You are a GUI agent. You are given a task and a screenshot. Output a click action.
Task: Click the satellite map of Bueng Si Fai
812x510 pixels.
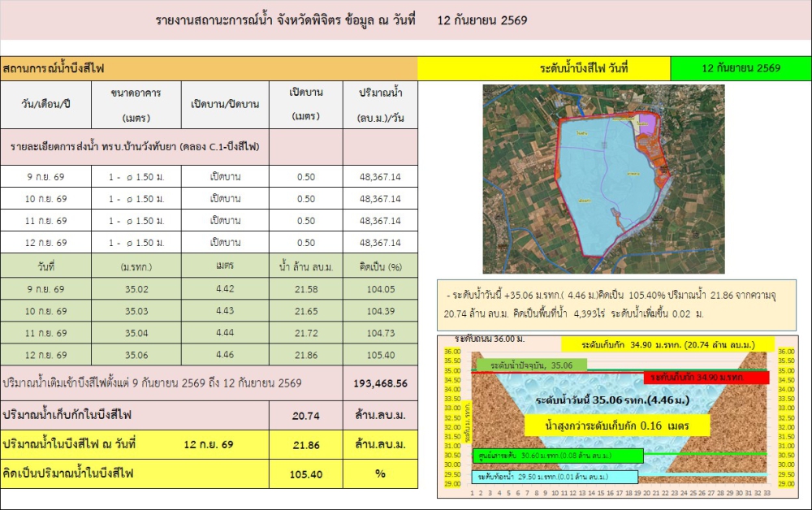(x=603, y=179)
